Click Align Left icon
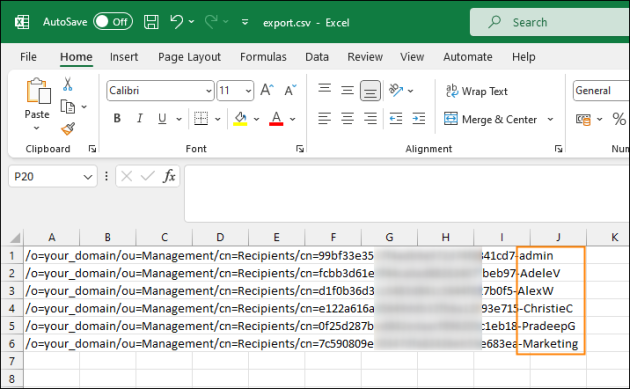Viewport: 630px width, 389px height. 324,119
